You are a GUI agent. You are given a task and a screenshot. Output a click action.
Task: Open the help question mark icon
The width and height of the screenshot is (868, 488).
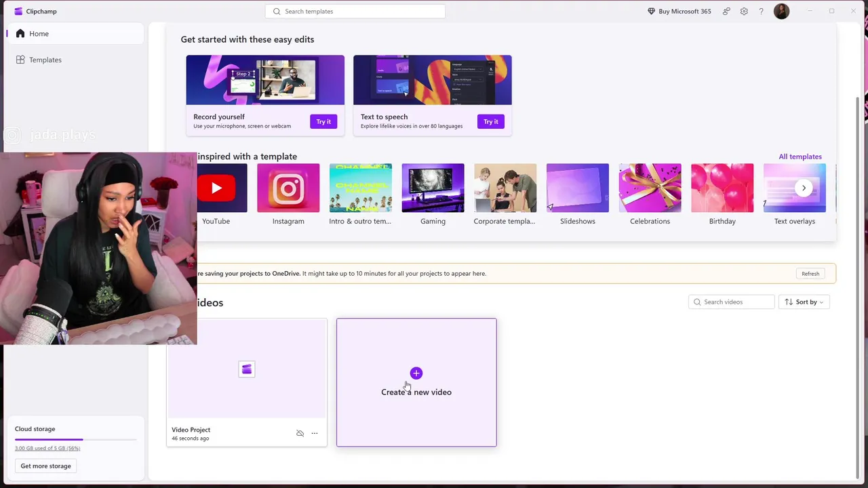761,12
